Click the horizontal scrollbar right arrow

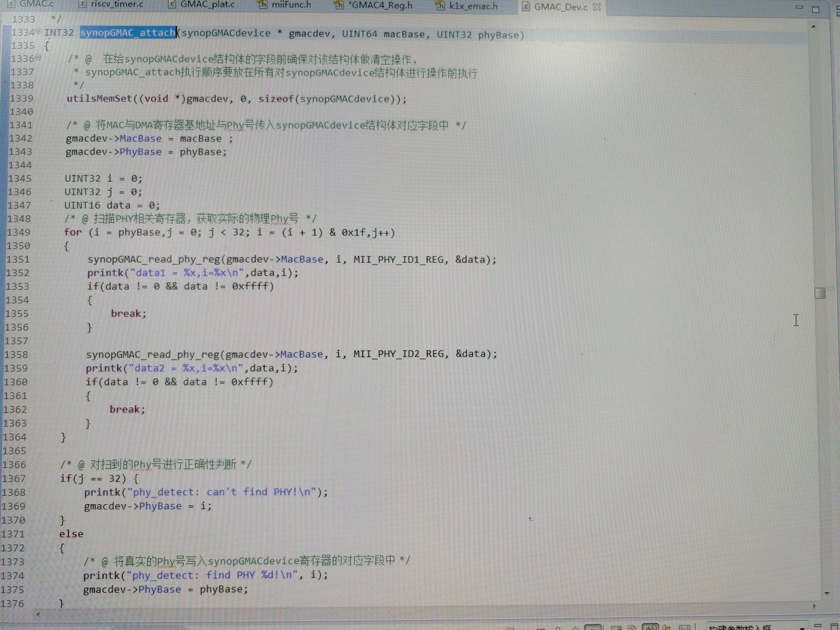coord(814,606)
